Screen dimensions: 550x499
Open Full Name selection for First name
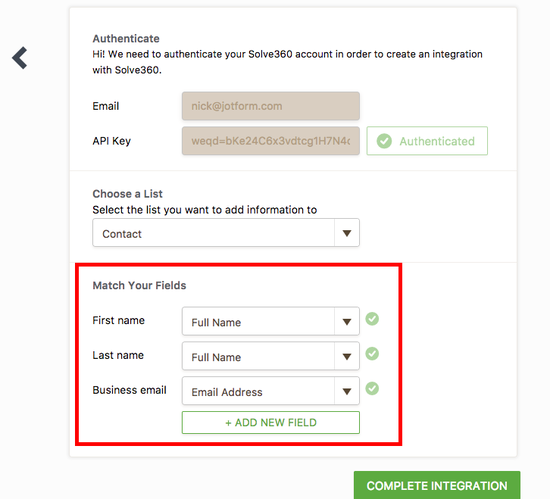(271, 322)
